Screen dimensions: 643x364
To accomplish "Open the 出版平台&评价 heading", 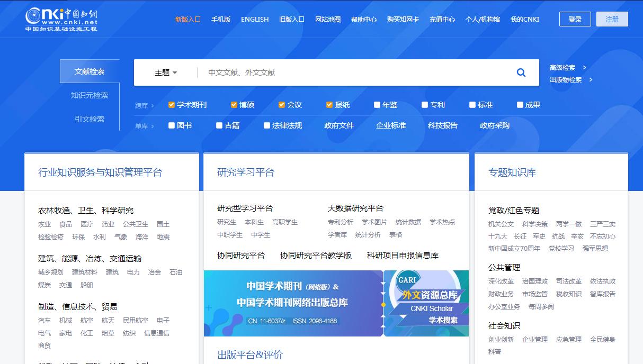I will point(250,355).
